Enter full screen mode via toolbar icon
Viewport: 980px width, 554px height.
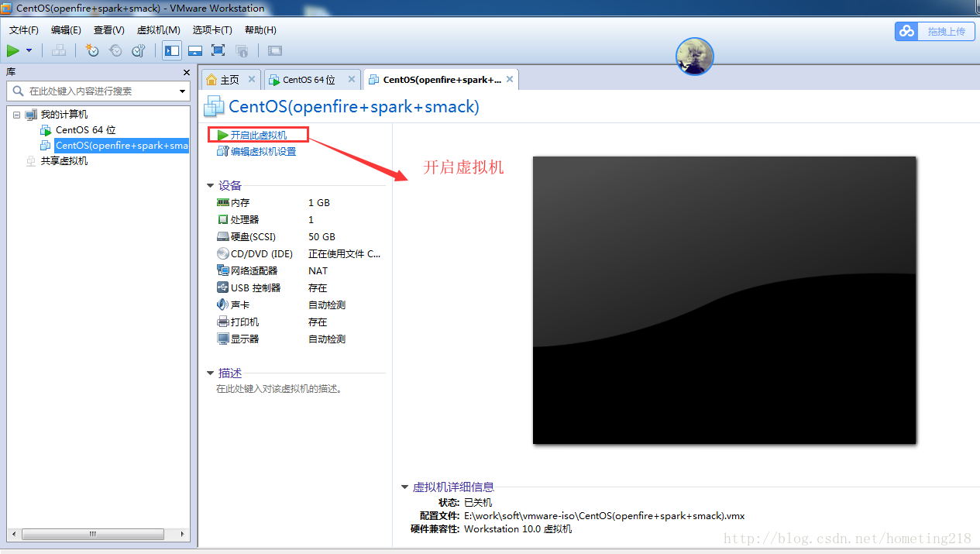tap(218, 50)
